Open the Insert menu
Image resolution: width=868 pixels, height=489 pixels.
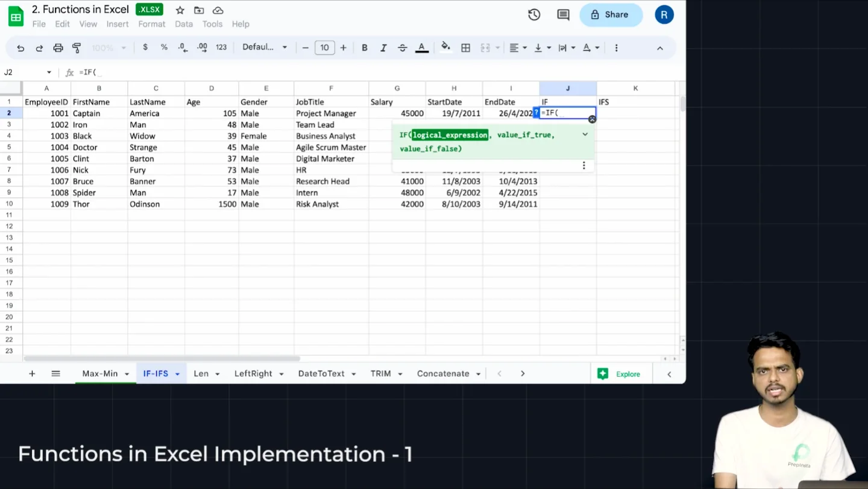(118, 24)
